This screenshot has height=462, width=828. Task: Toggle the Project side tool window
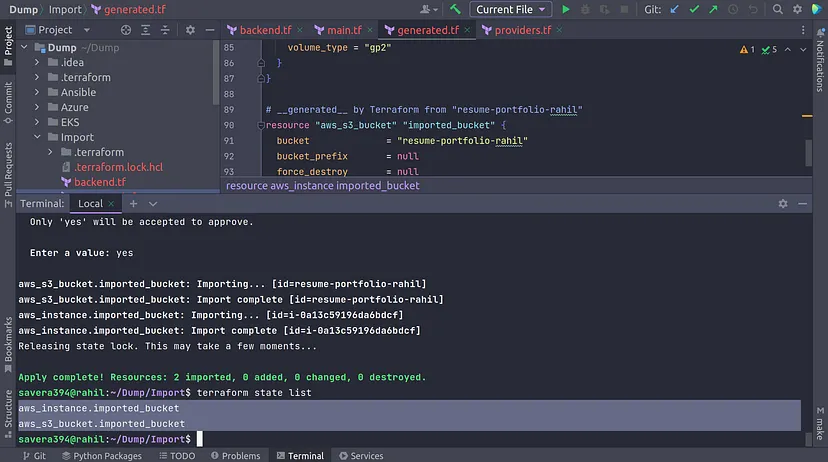(8, 46)
